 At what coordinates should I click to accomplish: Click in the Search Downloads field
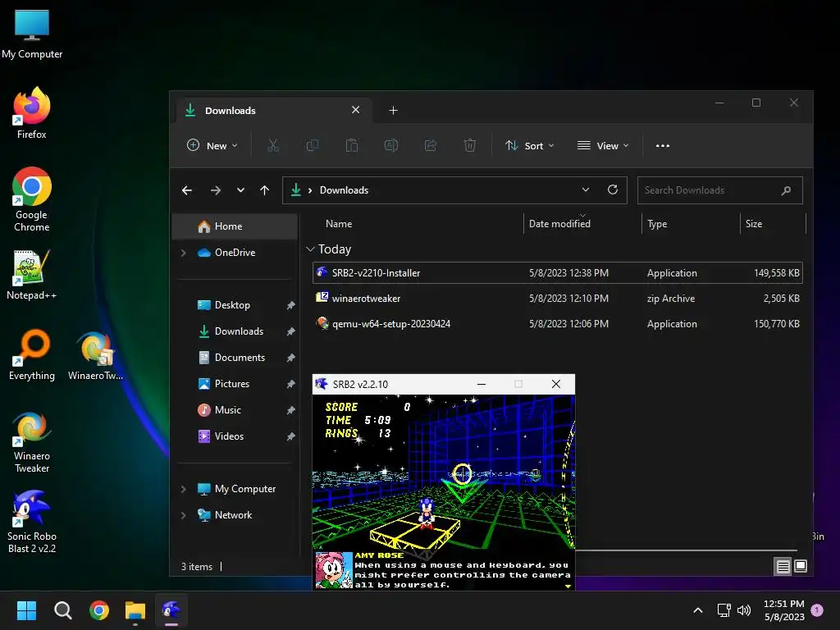click(x=720, y=190)
